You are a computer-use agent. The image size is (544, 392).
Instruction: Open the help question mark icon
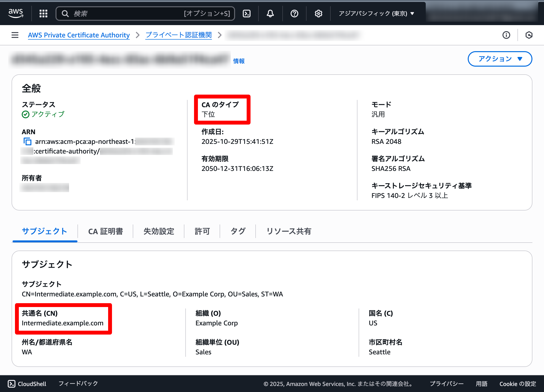point(294,14)
